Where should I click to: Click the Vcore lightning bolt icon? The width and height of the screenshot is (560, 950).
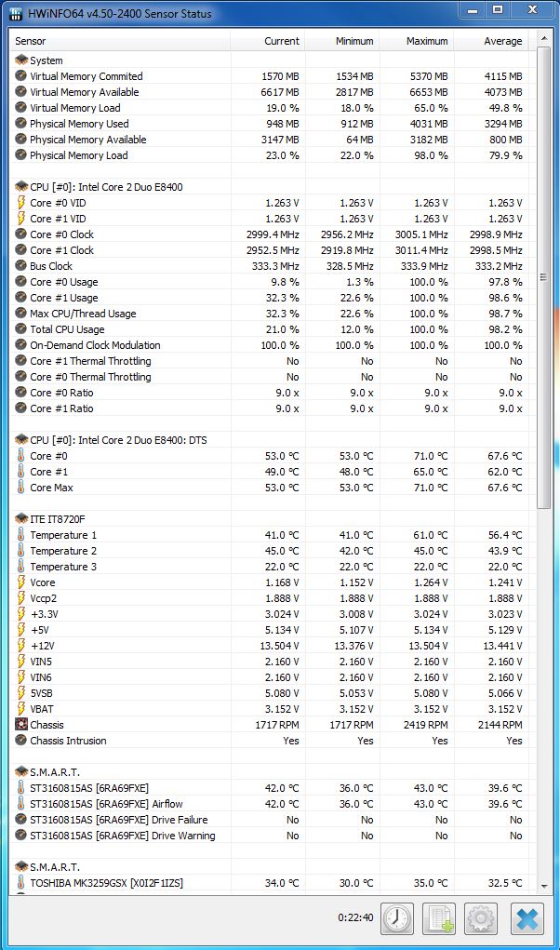(21, 582)
